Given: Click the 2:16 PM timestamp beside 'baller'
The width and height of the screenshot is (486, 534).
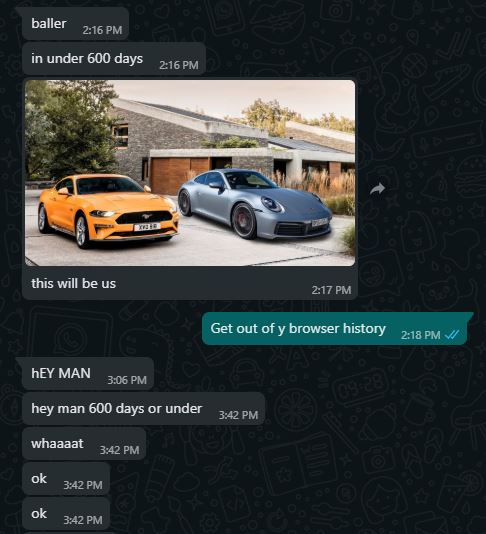Looking at the screenshot, I should coord(102,30).
